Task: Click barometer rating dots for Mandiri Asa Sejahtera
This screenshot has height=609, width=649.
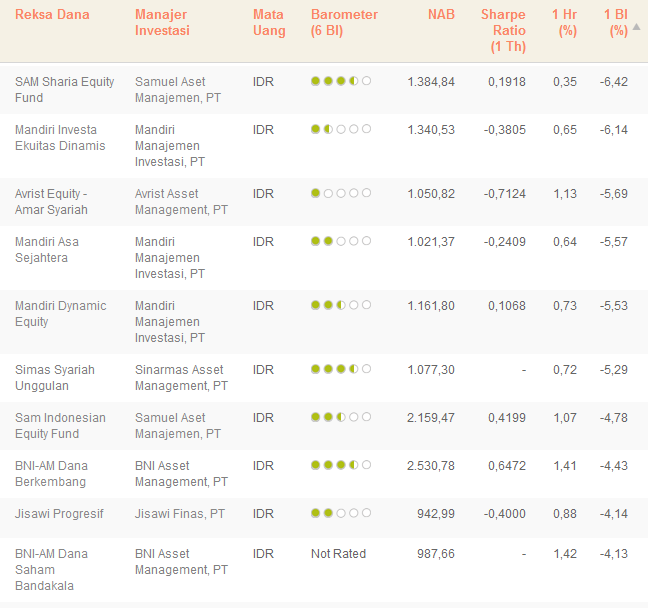Action: (x=340, y=241)
